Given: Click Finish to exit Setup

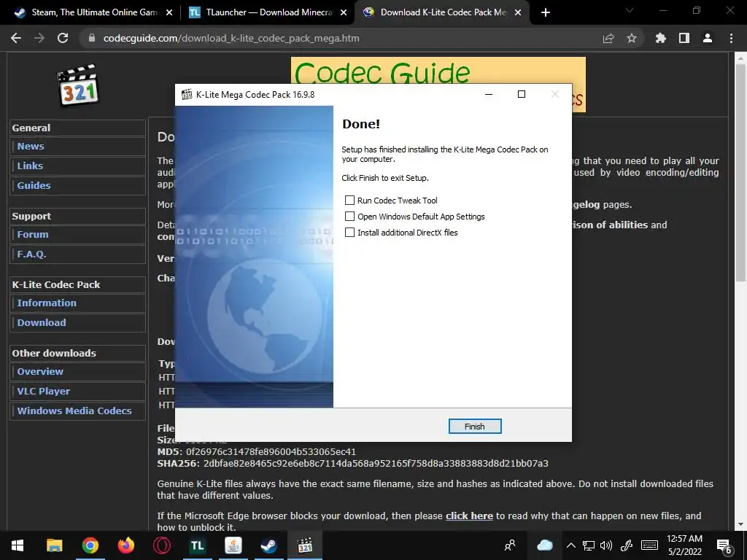Looking at the screenshot, I should 474,426.
